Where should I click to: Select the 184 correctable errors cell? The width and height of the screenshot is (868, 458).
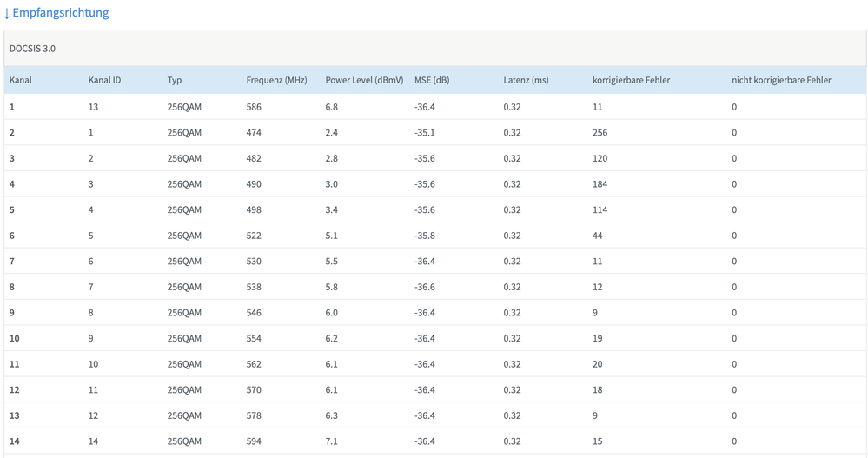600,184
